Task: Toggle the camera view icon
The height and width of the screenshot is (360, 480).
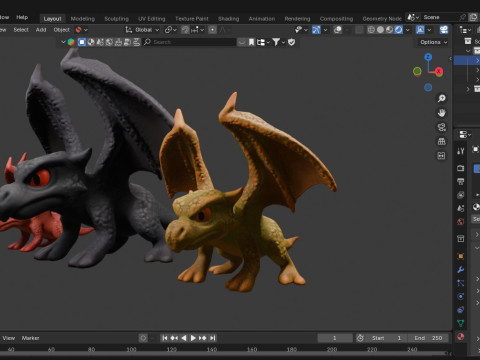Action: point(441,127)
